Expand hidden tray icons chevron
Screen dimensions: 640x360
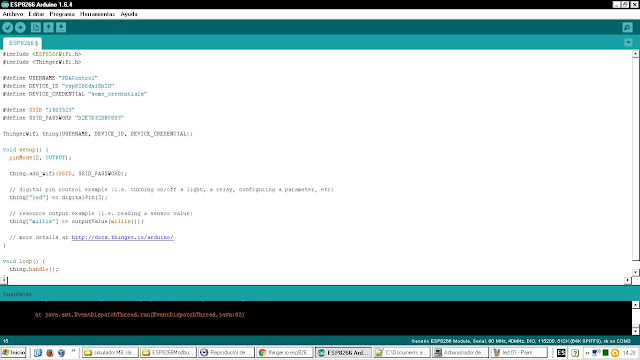588,353
